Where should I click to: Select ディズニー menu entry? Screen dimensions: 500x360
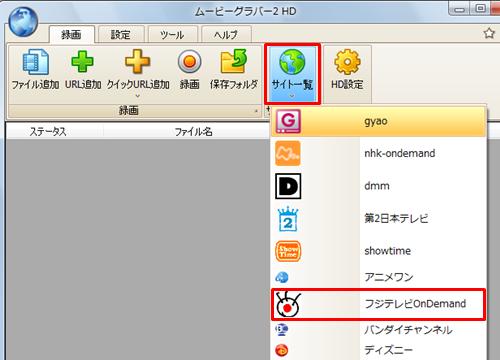pyautogui.click(x=379, y=350)
